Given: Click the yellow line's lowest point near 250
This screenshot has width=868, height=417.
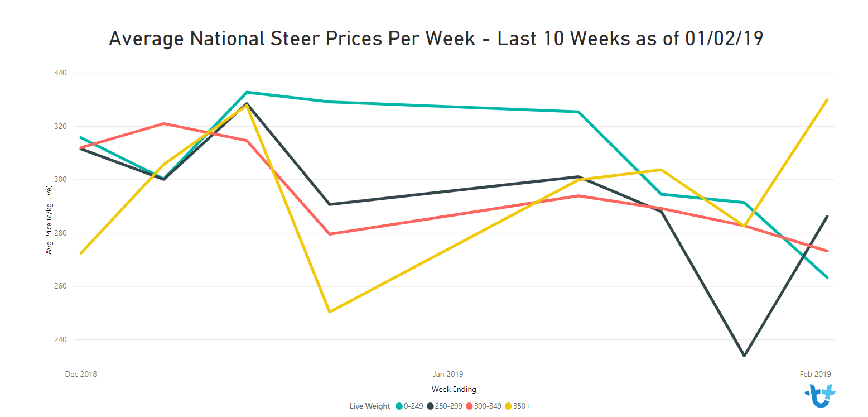Looking at the screenshot, I should 330,312.
